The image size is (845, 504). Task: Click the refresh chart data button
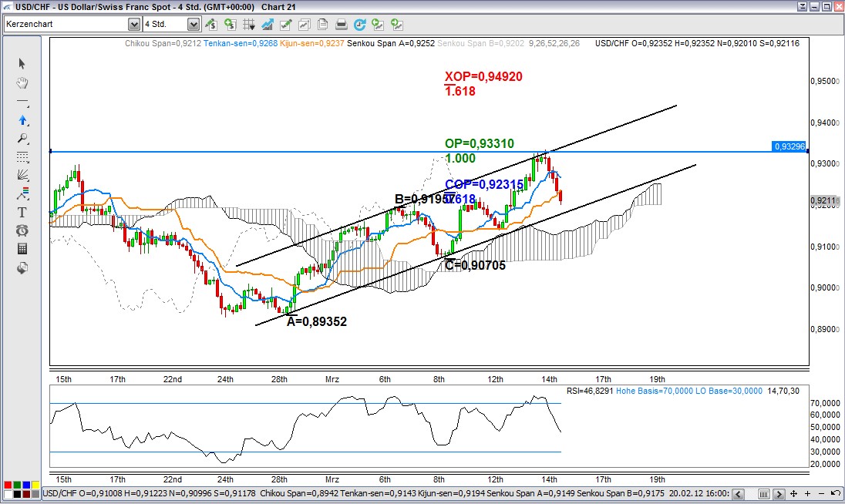pos(361,25)
